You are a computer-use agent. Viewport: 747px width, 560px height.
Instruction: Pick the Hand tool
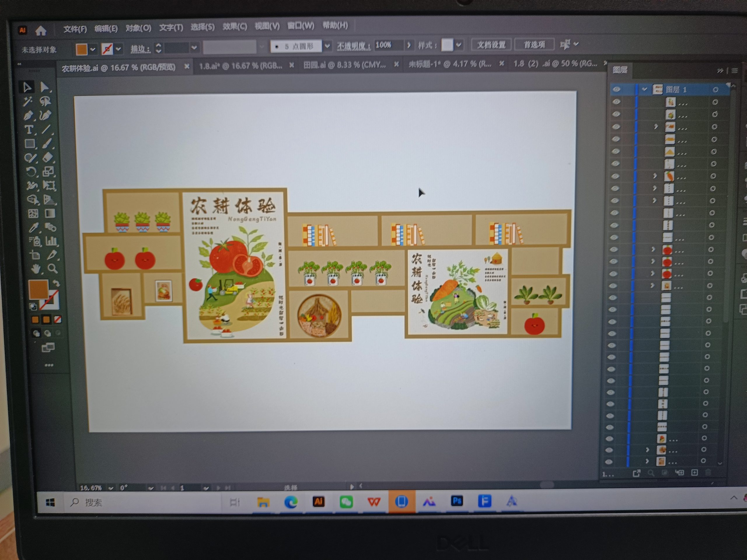pyautogui.click(x=36, y=269)
